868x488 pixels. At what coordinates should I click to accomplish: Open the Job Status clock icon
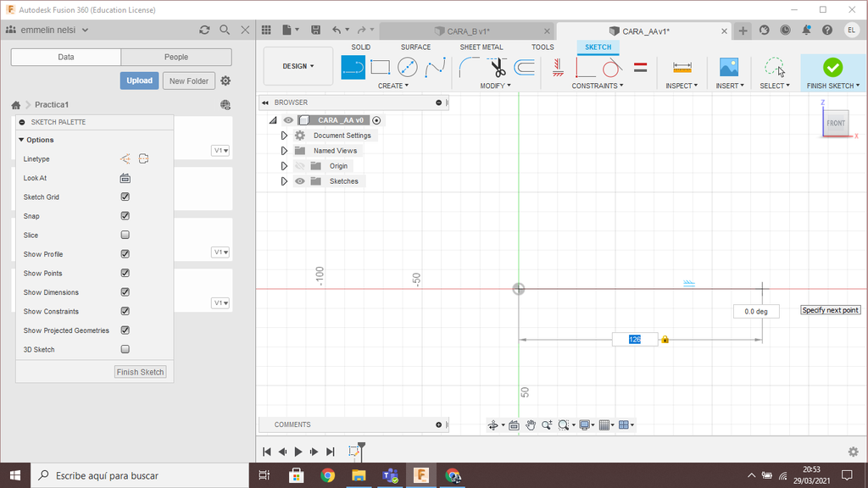(785, 30)
